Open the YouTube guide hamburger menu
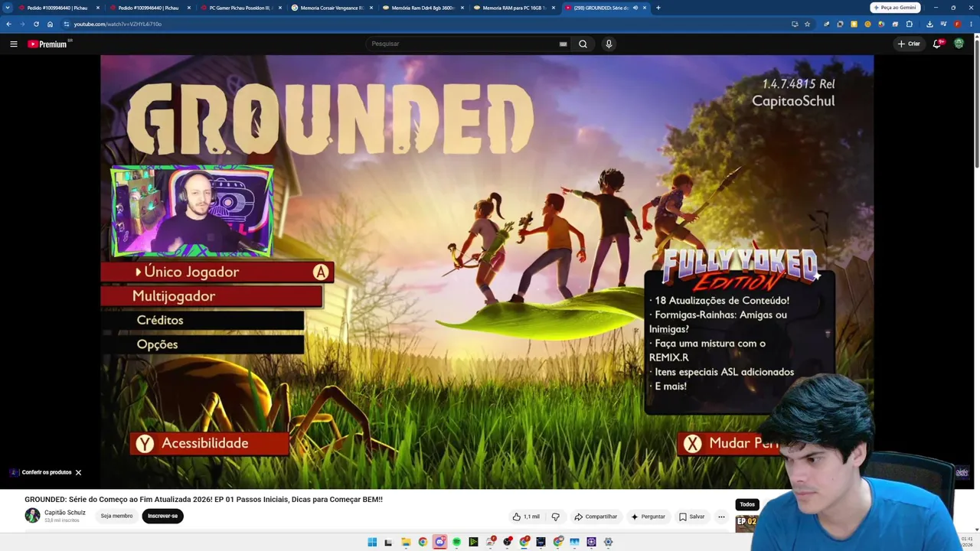Screen dimensions: 980x551 point(14,44)
